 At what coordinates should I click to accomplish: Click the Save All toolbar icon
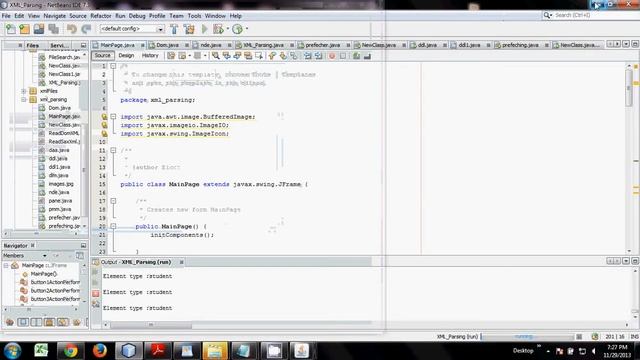pos(53,29)
